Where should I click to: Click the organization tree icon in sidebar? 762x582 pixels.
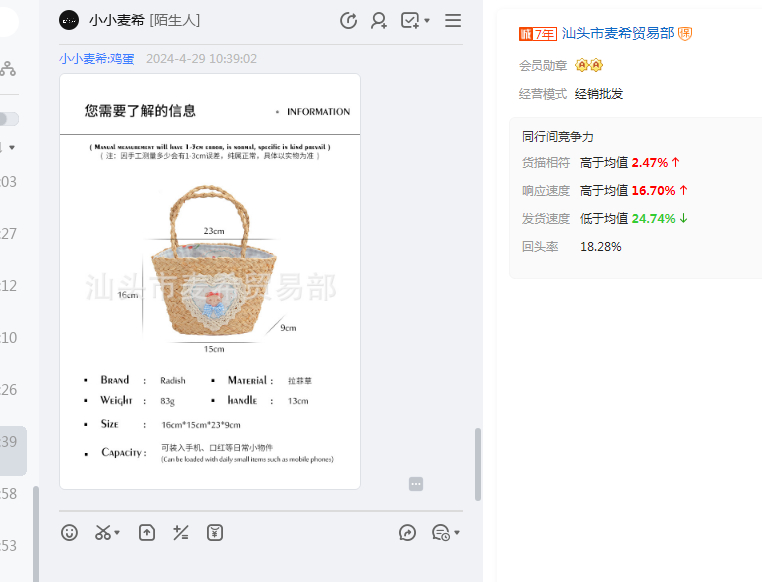(8, 68)
